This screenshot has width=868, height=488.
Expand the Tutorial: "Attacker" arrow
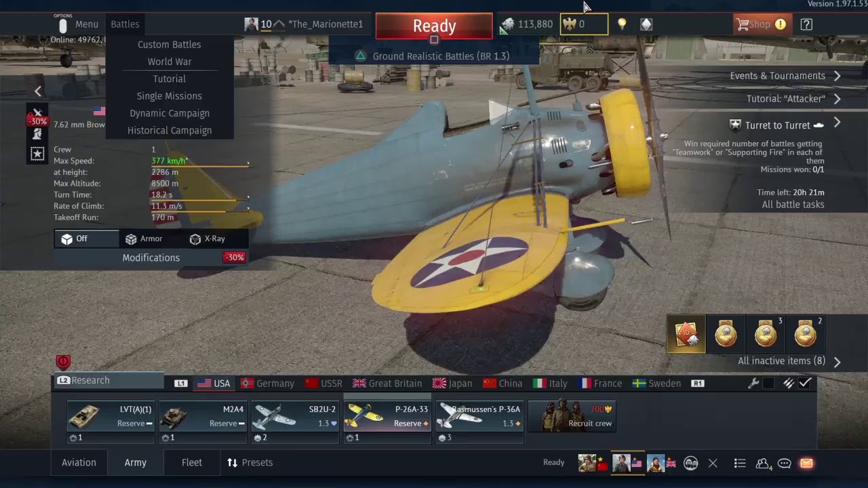pyautogui.click(x=837, y=99)
